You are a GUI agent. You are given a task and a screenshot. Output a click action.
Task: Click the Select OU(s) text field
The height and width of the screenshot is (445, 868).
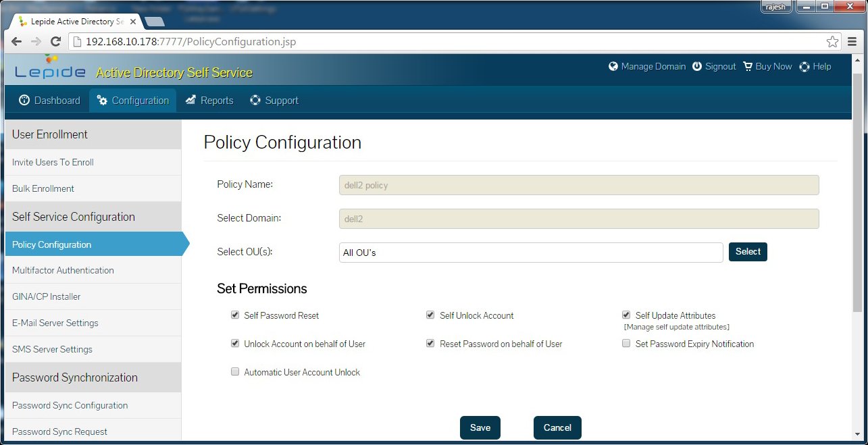pyautogui.click(x=531, y=253)
